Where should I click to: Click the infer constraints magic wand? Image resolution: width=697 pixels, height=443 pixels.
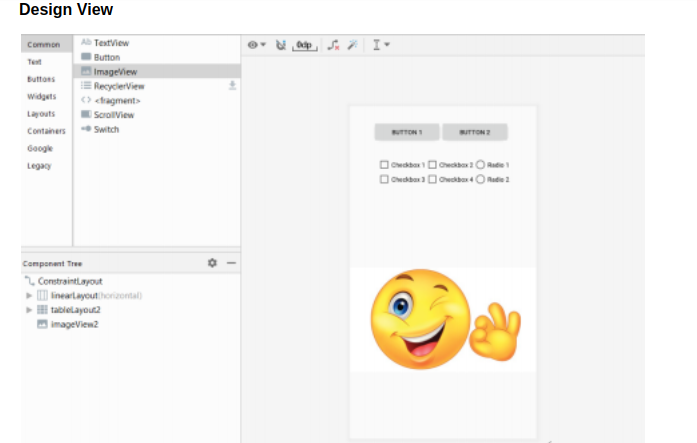coord(353,45)
